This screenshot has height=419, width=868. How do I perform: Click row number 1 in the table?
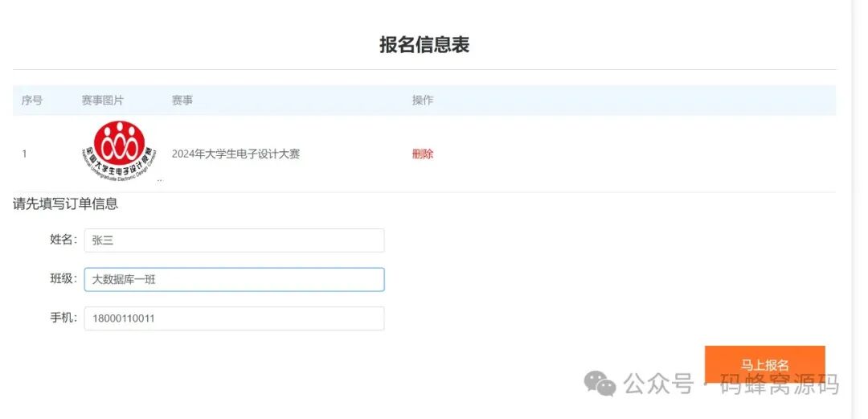pos(24,154)
